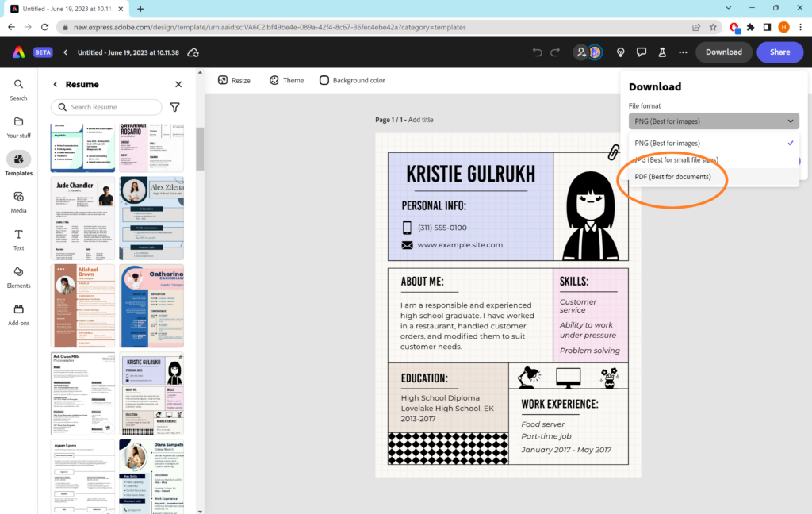This screenshot has width=812, height=514.
Task: Close the Resume templates panel
Action: (178, 84)
